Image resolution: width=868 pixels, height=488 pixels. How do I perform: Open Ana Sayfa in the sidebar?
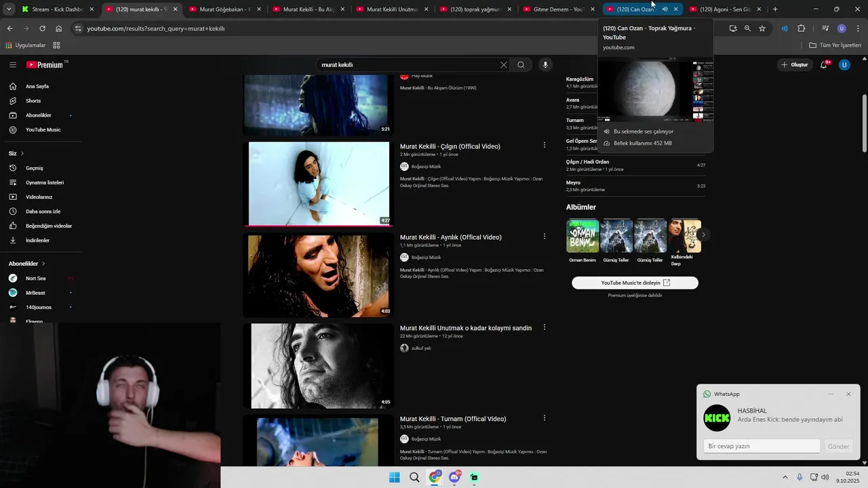(x=37, y=86)
